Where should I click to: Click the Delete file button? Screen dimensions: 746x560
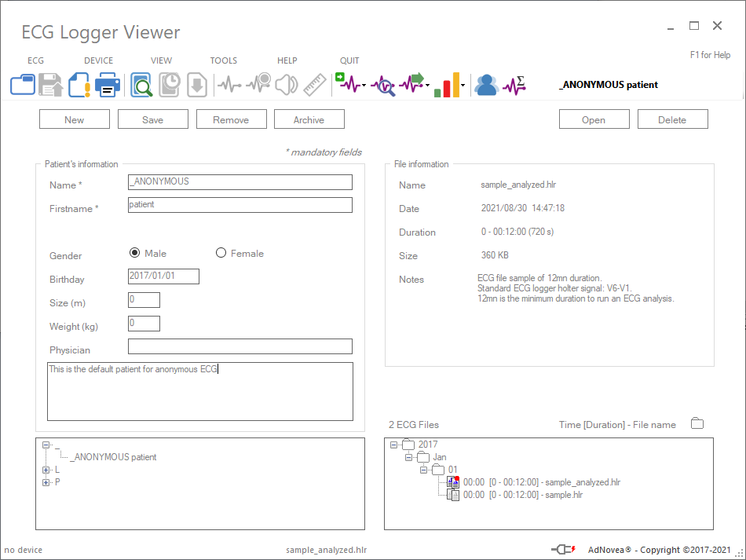click(673, 119)
